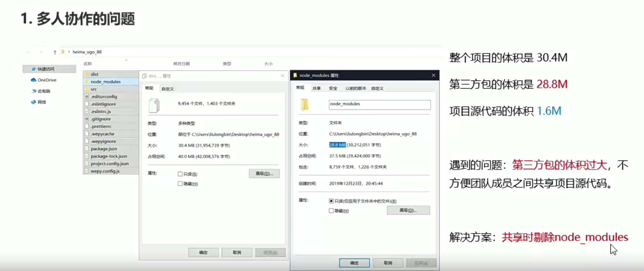Click the folder icon in the node_modules dialog title bar

point(295,75)
